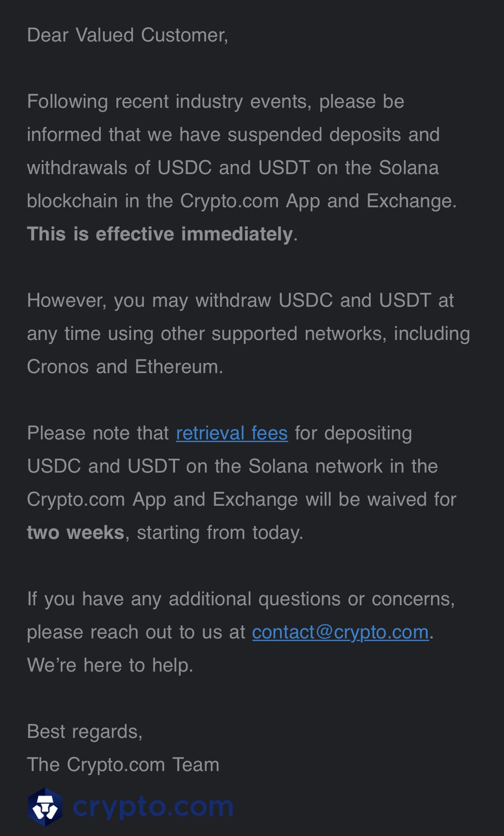The height and width of the screenshot is (836, 504).
Task: Click the Crypto.com hexagon lion logo icon
Action: [x=45, y=806]
